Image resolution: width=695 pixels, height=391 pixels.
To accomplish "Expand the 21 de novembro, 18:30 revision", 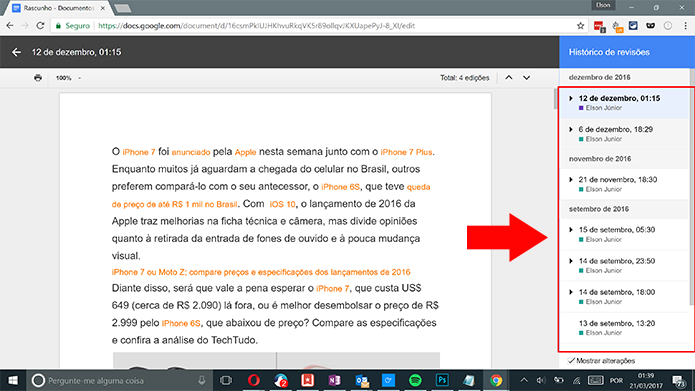I will coord(571,180).
